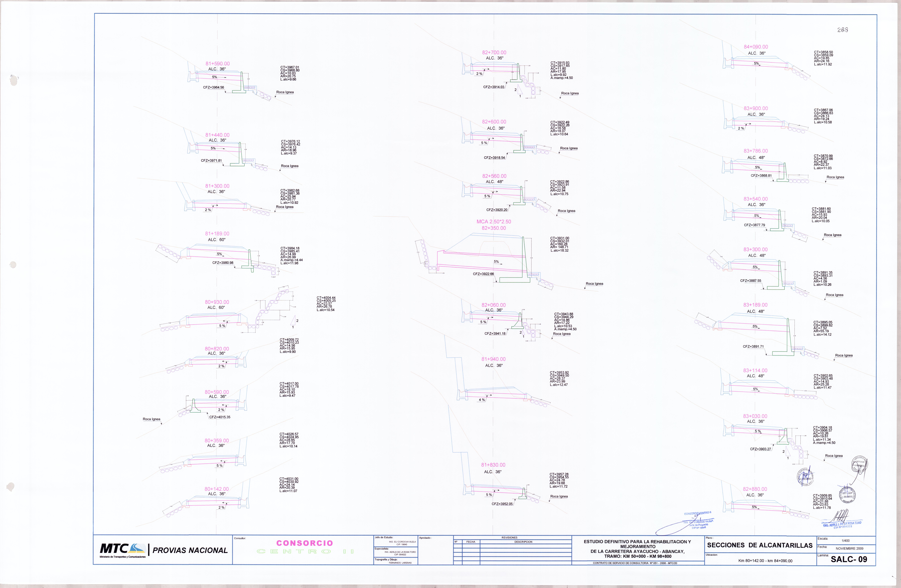Viewport: 901px width, 588px height.
Task: Click the ALC. 60" label under 81+189.00
Action: click(217, 240)
